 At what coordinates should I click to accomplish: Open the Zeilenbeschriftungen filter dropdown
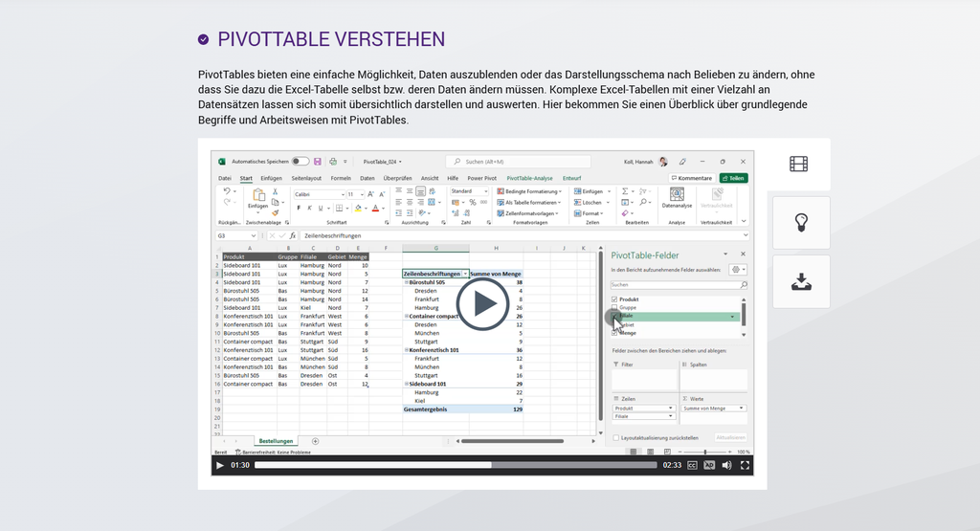pyautogui.click(x=465, y=274)
